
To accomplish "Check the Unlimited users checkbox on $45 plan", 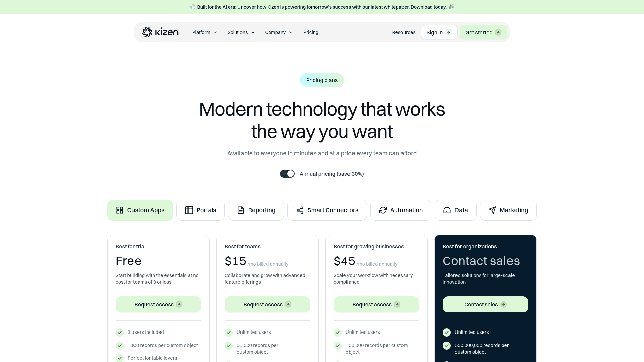I will 337,332.
